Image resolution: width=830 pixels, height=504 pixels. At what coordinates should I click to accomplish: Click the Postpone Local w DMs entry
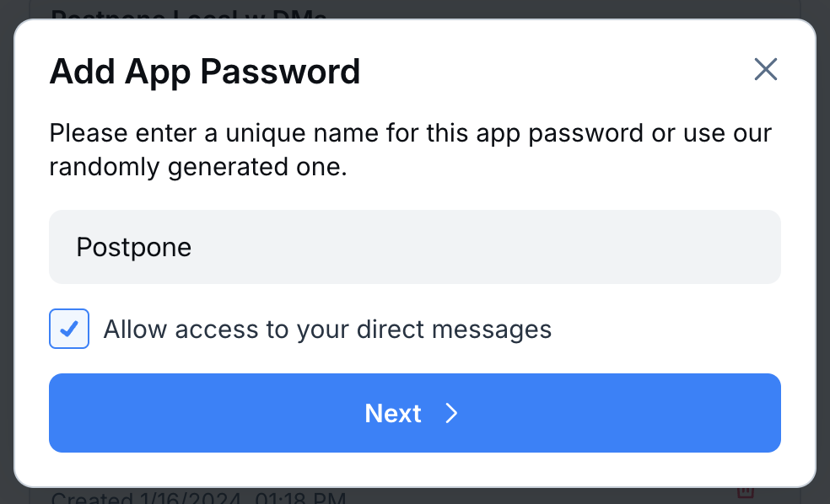pyautogui.click(x=190, y=13)
